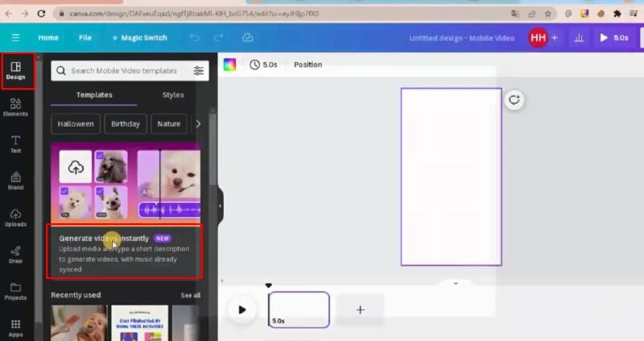Add a new page with plus button
Screen dimensions: 644x341
(x=360, y=310)
